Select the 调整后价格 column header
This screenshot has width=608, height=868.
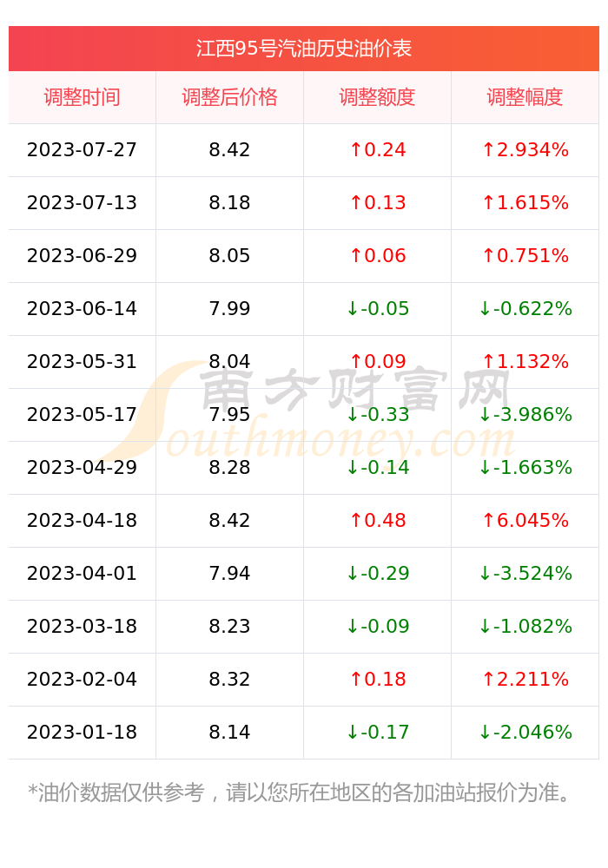[229, 97]
